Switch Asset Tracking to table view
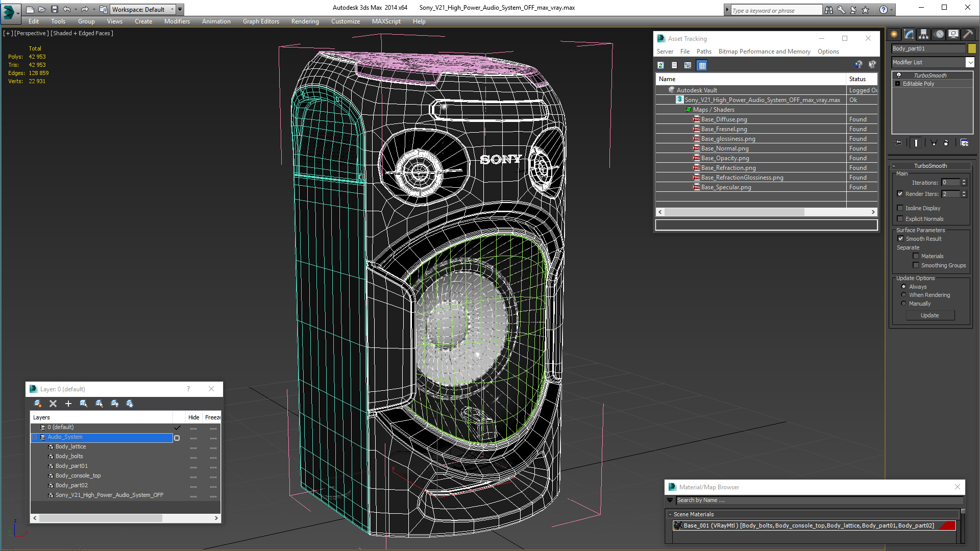This screenshot has height=551, width=980. coord(702,65)
